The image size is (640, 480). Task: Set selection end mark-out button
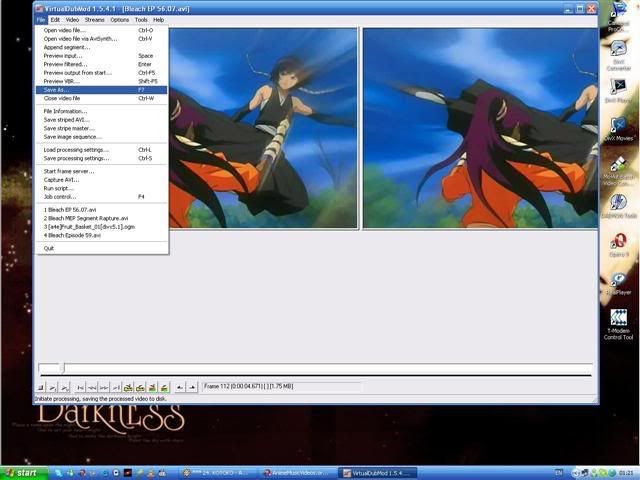click(192, 387)
